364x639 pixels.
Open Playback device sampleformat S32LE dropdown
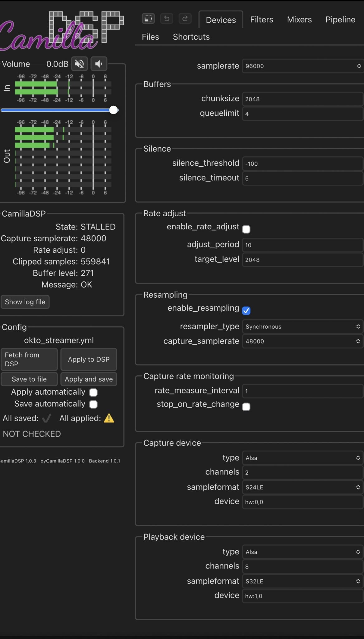pos(303,581)
